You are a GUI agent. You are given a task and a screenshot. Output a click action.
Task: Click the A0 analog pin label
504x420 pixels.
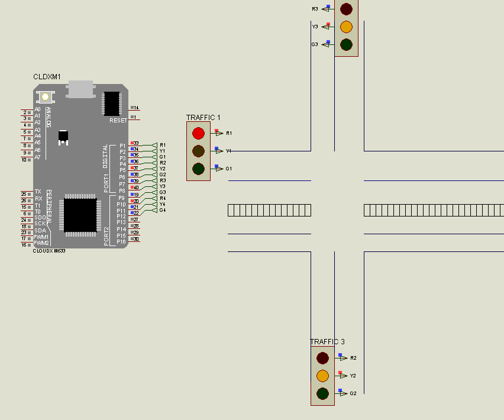coord(38,109)
